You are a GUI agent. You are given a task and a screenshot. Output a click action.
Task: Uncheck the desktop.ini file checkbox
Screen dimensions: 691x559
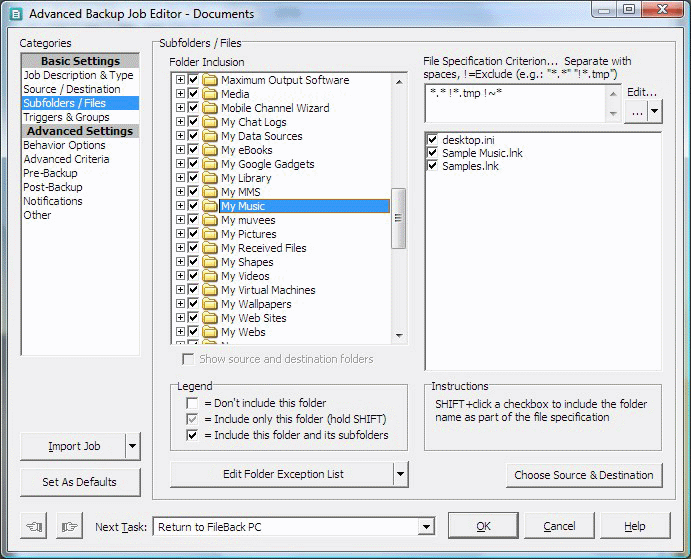432,140
